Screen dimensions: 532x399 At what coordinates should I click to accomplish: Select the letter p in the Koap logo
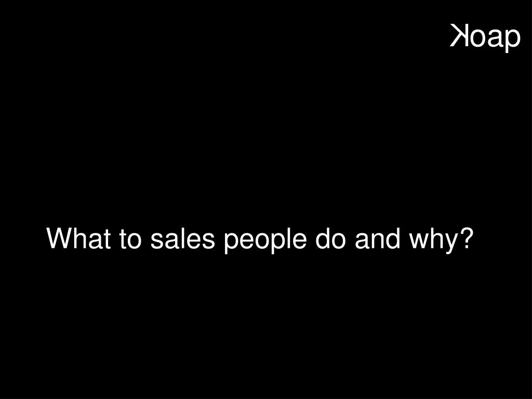coord(512,40)
